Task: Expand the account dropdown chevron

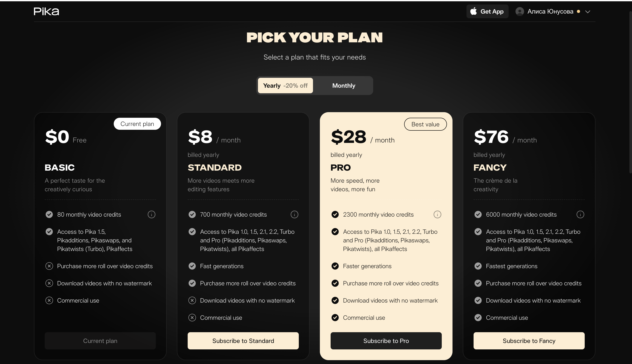Action: coord(588,12)
